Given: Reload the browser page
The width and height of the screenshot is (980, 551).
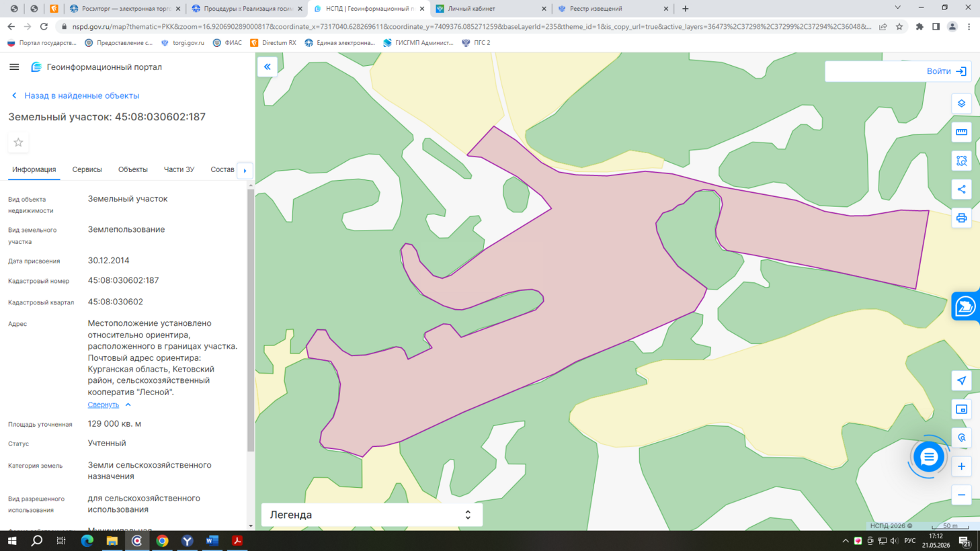Looking at the screenshot, I should tap(44, 27).
